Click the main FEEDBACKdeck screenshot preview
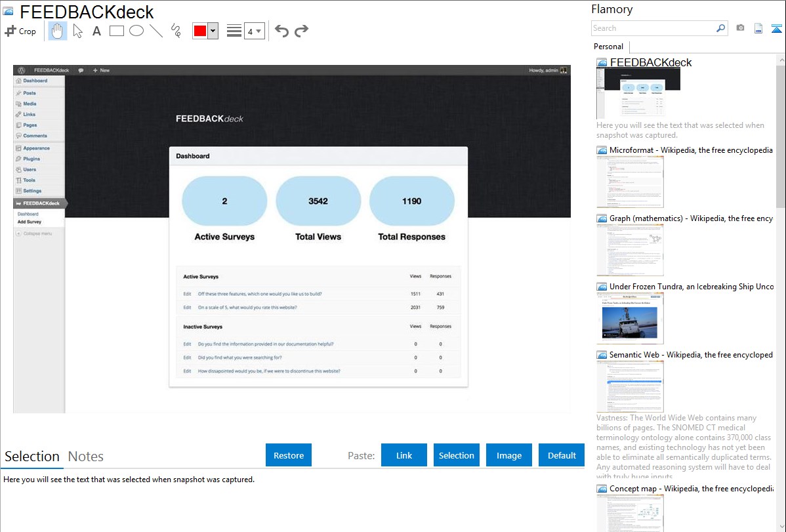Viewport: 786px width, 532px height. (x=292, y=239)
